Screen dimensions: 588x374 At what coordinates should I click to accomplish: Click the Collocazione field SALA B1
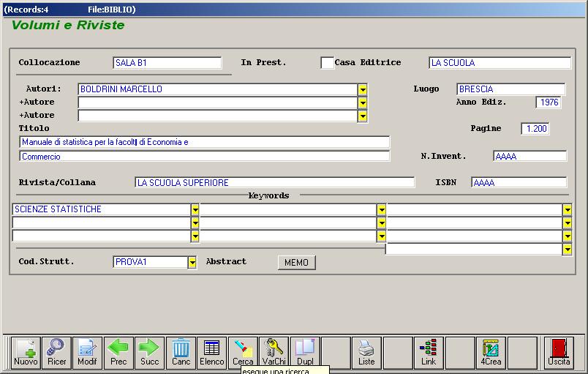(167, 63)
